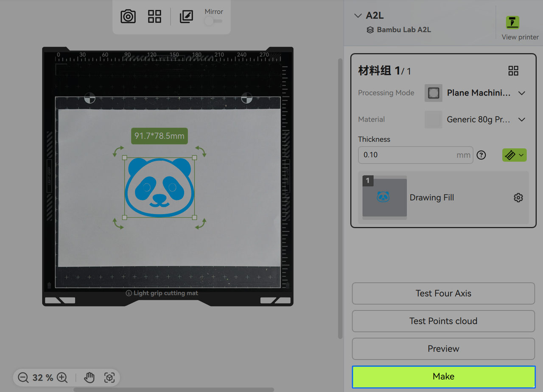Open Drawing Fill settings gear
Image resolution: width=543 pixels, height=392 pixels.
point(518,197)
